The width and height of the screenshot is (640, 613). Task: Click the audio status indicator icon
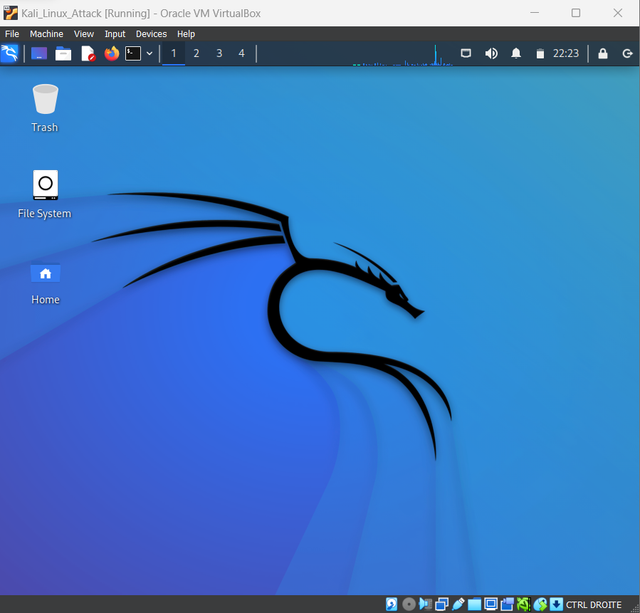coord(425,604)
